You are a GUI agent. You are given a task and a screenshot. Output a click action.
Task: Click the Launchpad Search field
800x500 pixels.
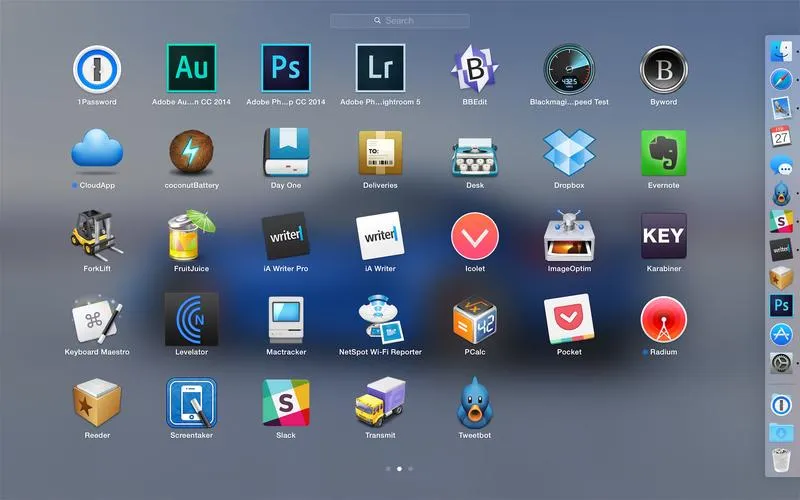click(x=399, y=20)
